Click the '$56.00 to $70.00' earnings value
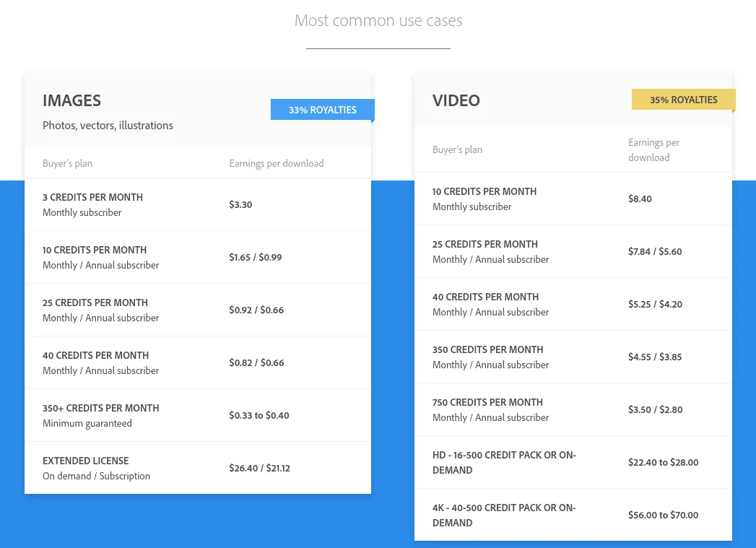Image resolution: width=756 pixels, height=548 pixels. pos(664,515)
